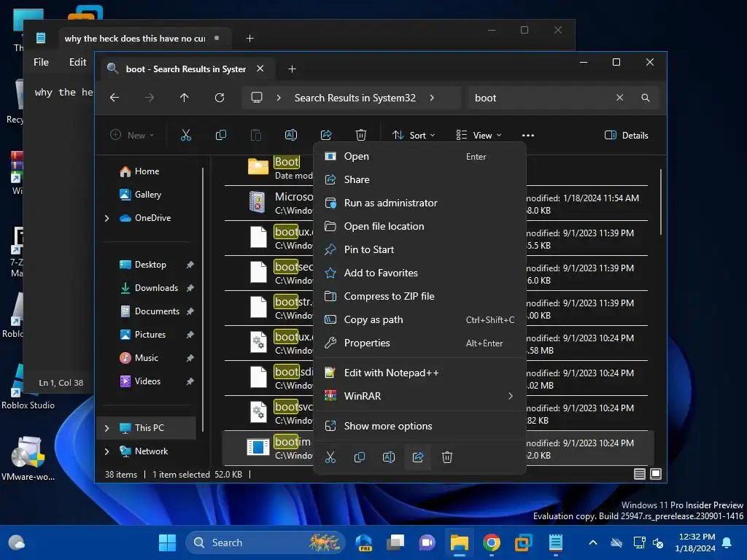747x560 pixels.
Task: Click the Rename icon in Explorer toolbar
Action: 291,135
